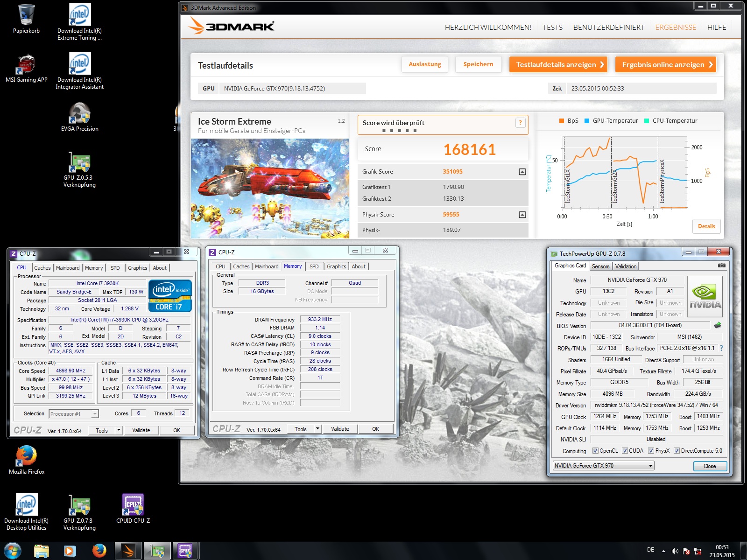Select HERZLICH WILLKOMMEN! in 3DMark navigation

point(488,28)
